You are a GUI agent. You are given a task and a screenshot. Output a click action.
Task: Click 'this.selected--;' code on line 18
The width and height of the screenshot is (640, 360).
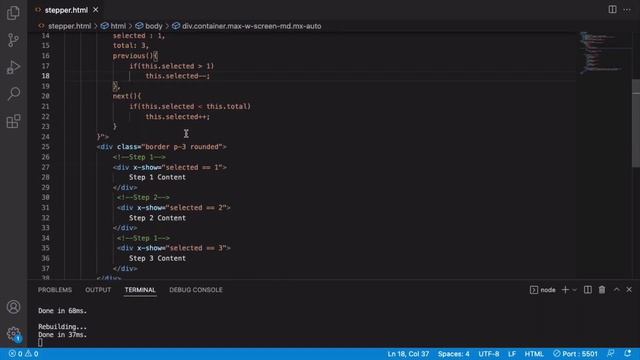(178, 76)
